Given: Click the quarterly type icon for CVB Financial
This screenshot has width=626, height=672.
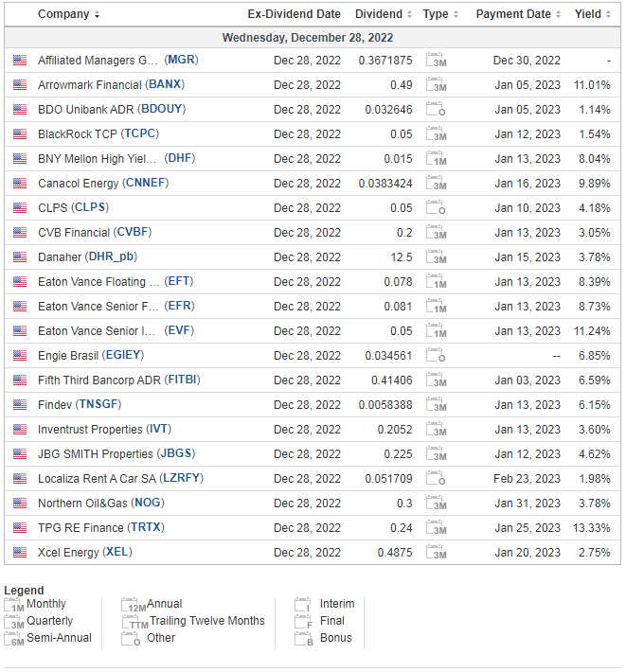Looking at the screenshot, I should pyautogui.click(x=436, y=232).
